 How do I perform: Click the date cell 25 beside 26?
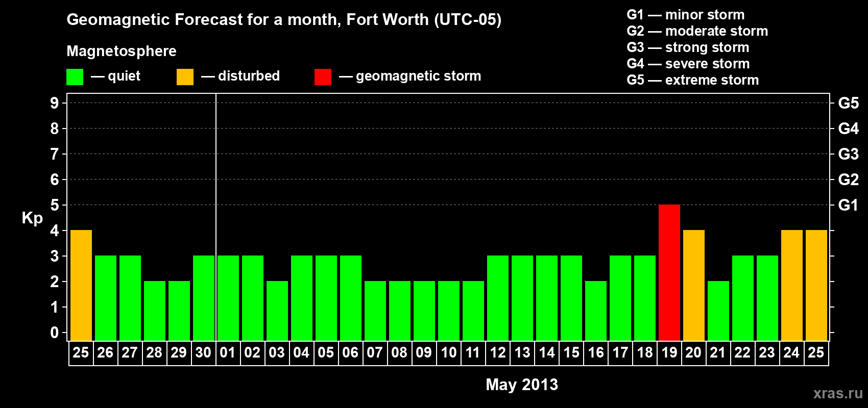[81, 353]
